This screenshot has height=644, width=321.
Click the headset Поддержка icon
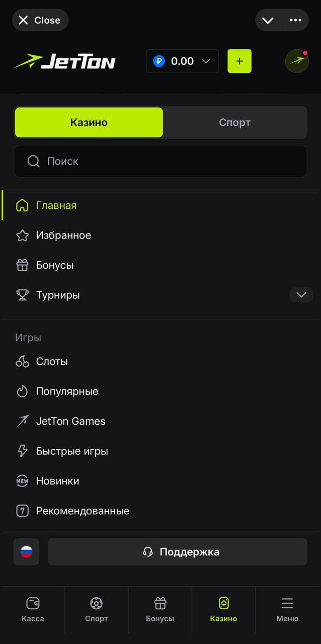[x=148, y=551]
